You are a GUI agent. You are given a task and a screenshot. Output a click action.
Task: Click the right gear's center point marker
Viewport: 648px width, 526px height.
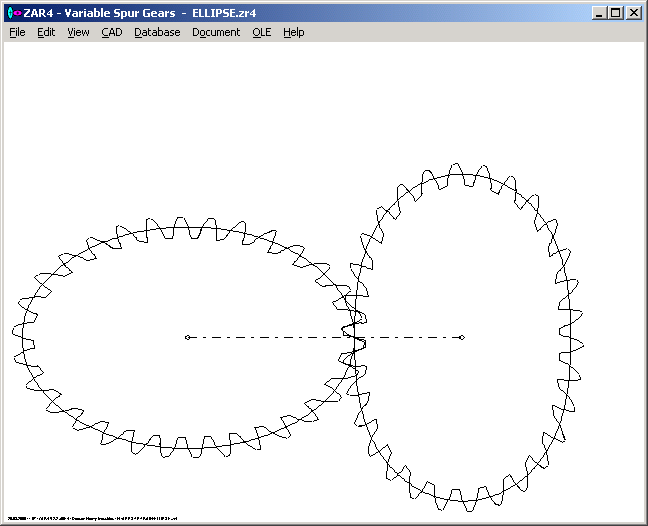pos(462,337)
